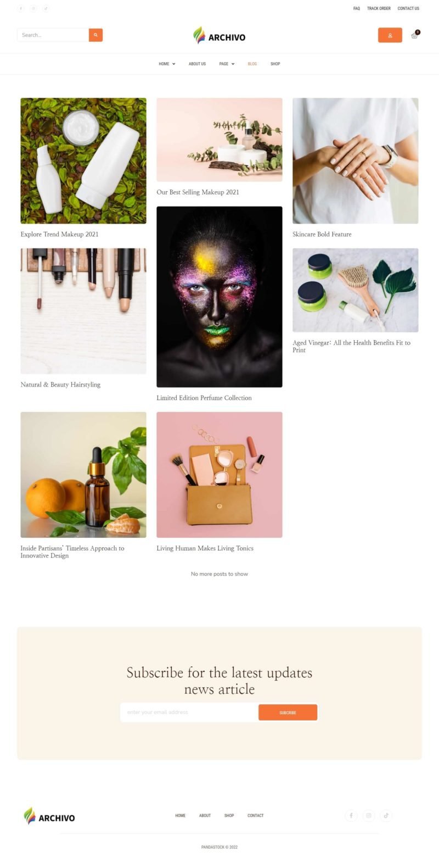Open the user account icon button
Image resolution: width=439 pixels, height=868 pixels.
[x=390, y=35]
